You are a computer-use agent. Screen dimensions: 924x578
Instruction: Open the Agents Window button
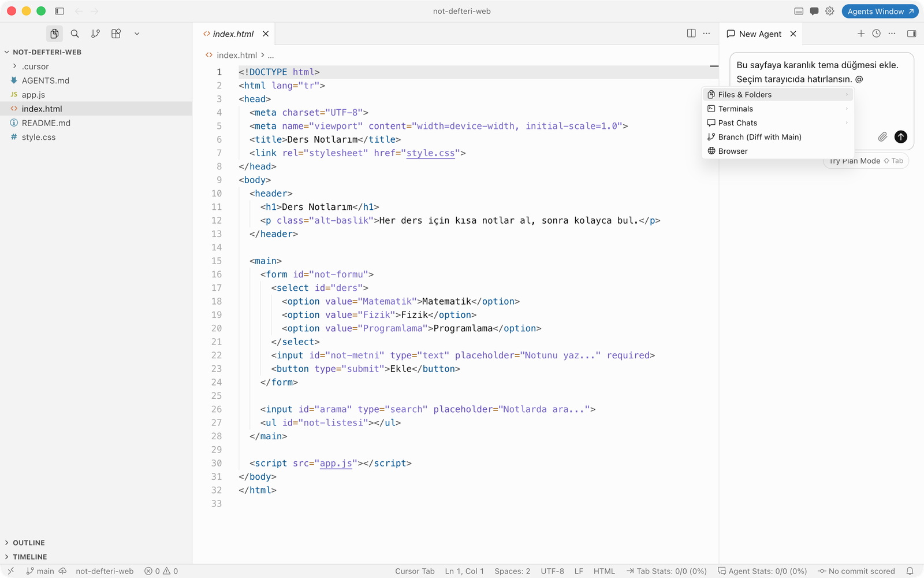pyautogui.click(x=880, y=11)
